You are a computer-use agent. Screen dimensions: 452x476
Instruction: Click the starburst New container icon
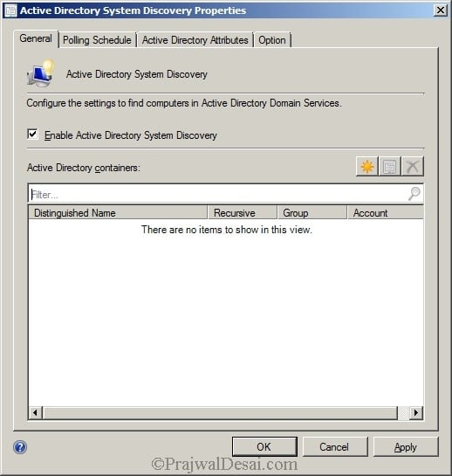pyautogui.click(x=367, y=166)
